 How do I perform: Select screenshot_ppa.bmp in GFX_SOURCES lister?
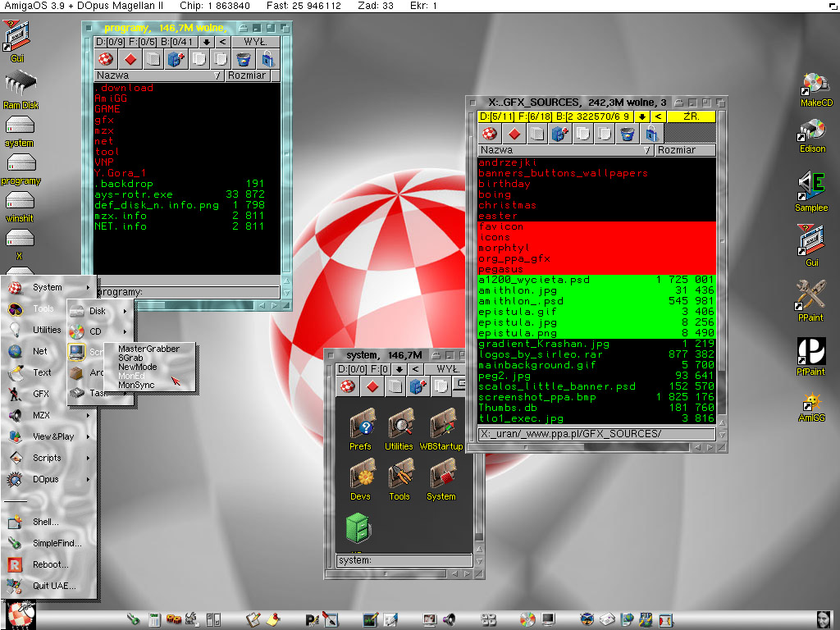(596, 397)
